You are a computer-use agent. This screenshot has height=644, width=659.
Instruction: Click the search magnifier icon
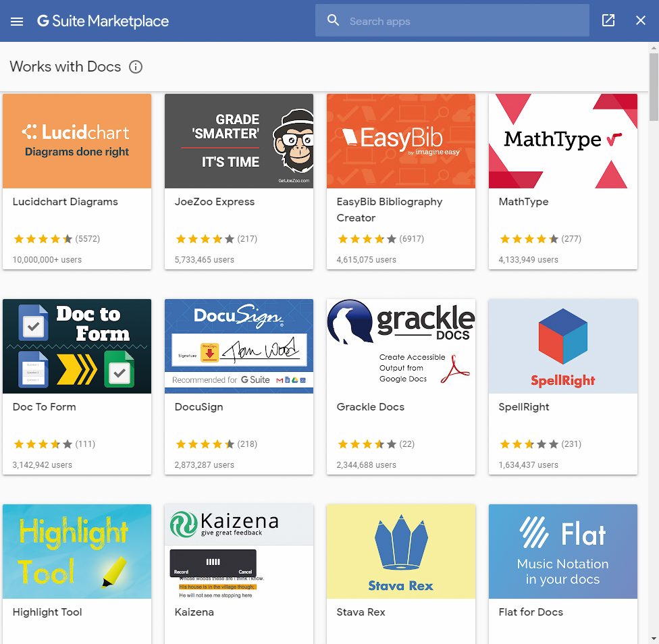[333, 20]
